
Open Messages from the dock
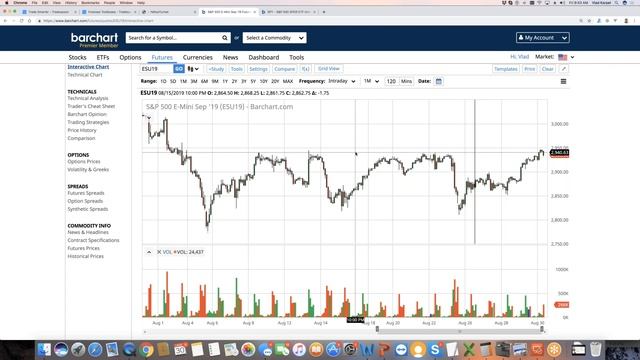[x=265, y=350]
